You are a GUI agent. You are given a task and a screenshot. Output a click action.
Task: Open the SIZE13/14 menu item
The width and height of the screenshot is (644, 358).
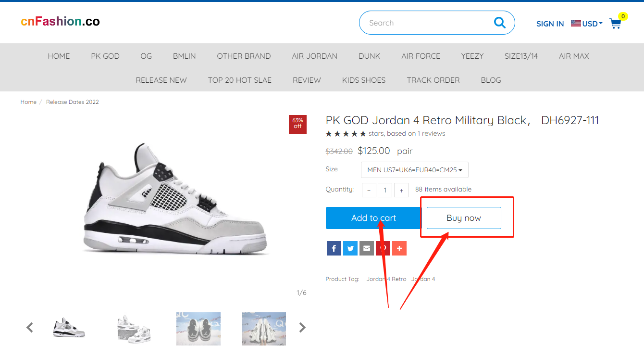[521, 56]
